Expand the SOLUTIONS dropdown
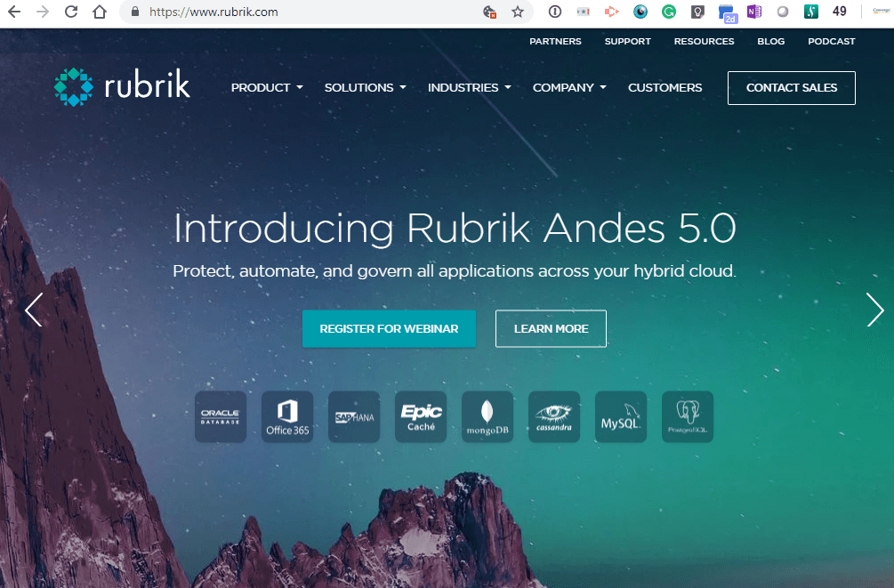Screen dimensions: 894x588 [365, 87]
